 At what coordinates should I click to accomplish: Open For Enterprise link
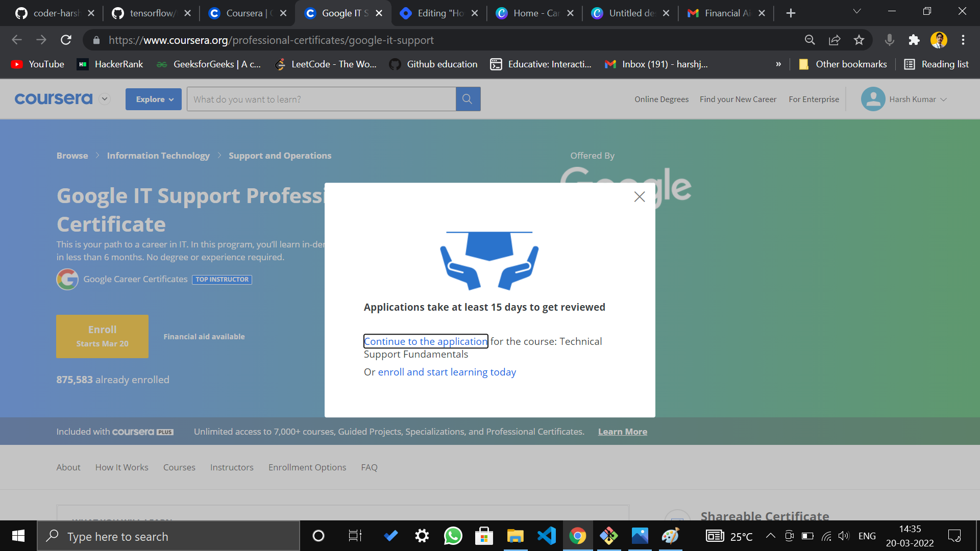pos(814,99)
